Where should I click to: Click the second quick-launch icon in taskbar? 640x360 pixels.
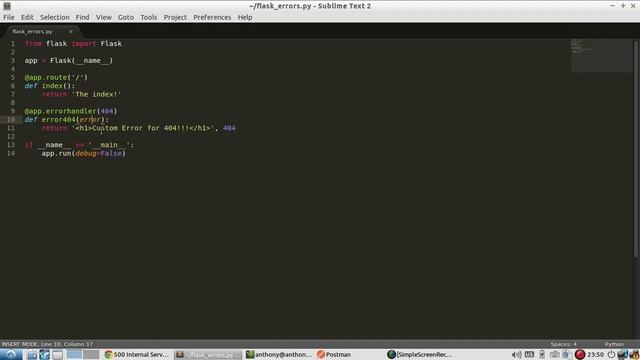(x=44, y=355)
